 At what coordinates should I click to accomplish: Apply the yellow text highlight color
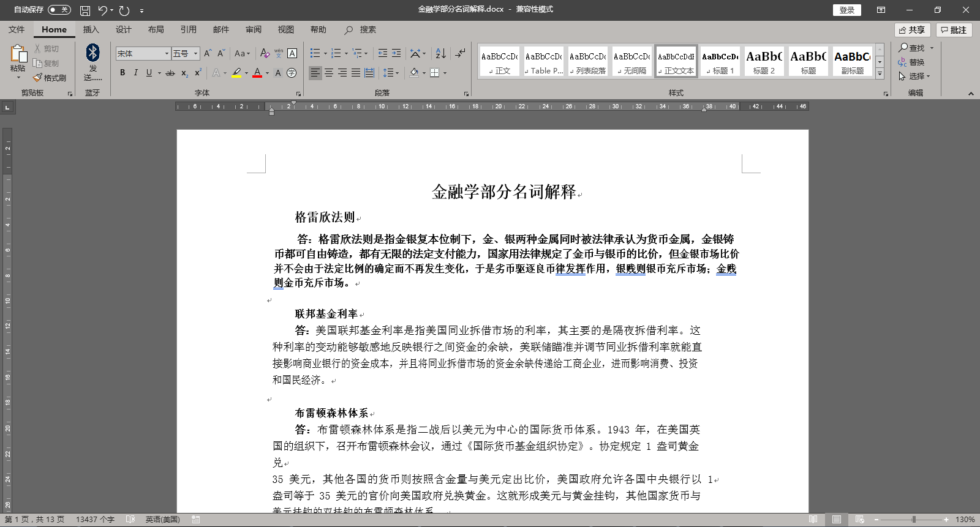236,73
